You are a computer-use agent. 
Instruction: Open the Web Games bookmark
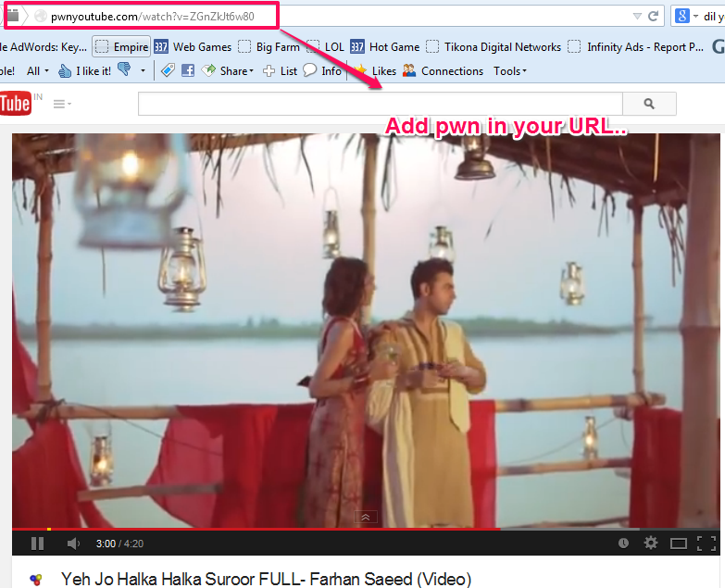coord(193,46)
